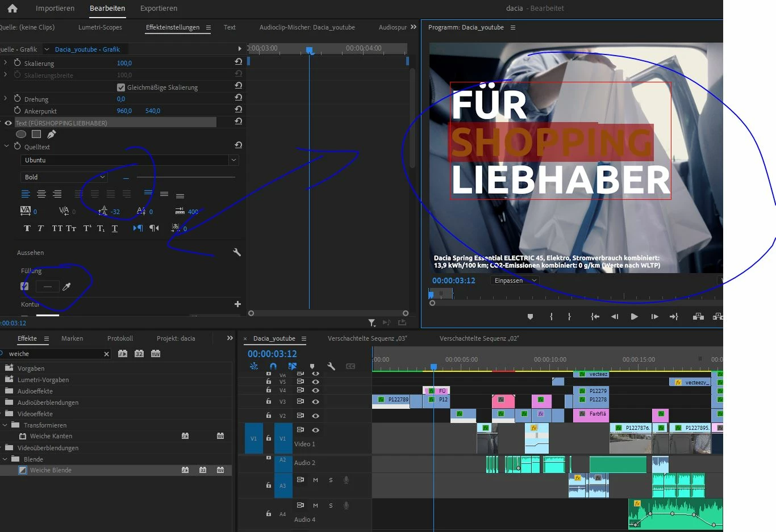The image size is (776, 532).
Task: Add marker in the Program monitor
Action: pyautogui.click(x=530, y=317)
